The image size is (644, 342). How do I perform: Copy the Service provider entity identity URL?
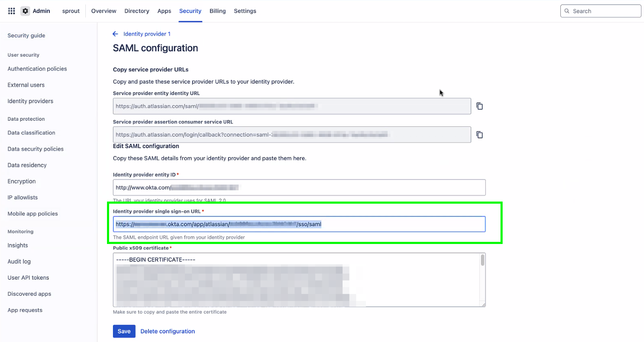click(x=479, y=106)
